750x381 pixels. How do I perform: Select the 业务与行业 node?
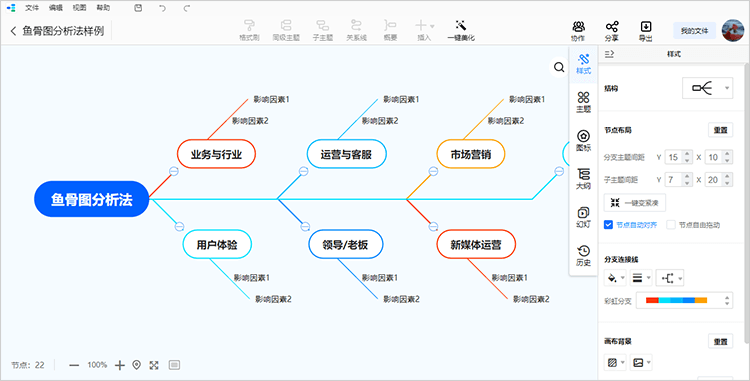(216, 154)
